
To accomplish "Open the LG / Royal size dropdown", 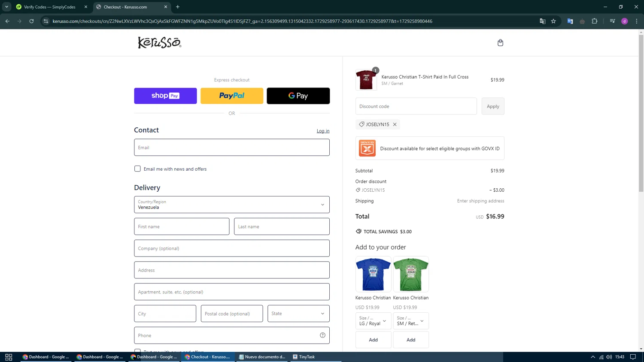I will 373,321.
